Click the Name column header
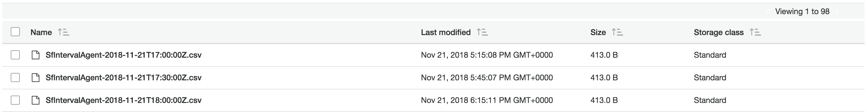Screen dimensions: 868x112 [x=41, y=33]
